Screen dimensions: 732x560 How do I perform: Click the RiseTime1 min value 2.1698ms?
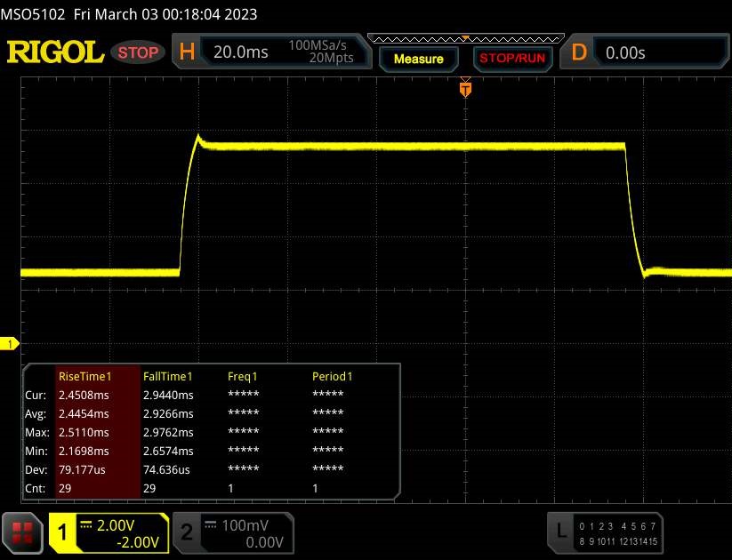pos(84,452)
